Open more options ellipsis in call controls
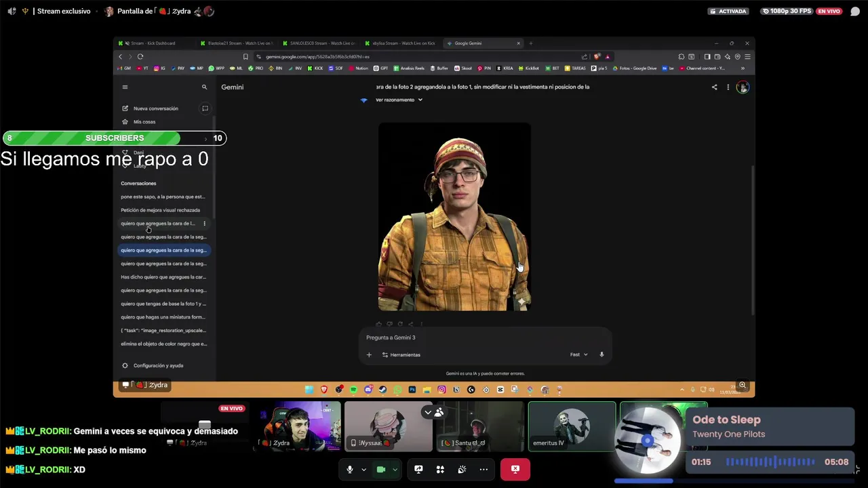The height and width of the screenshot is (488, 868). pos(484,469)
